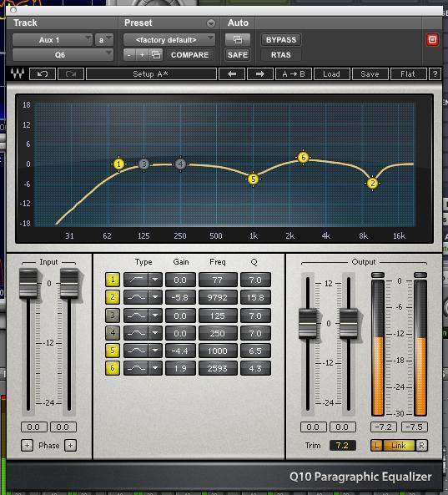The image size is (448, 495).
Task: Click the Flat reset button
Action: pos(408,74)
